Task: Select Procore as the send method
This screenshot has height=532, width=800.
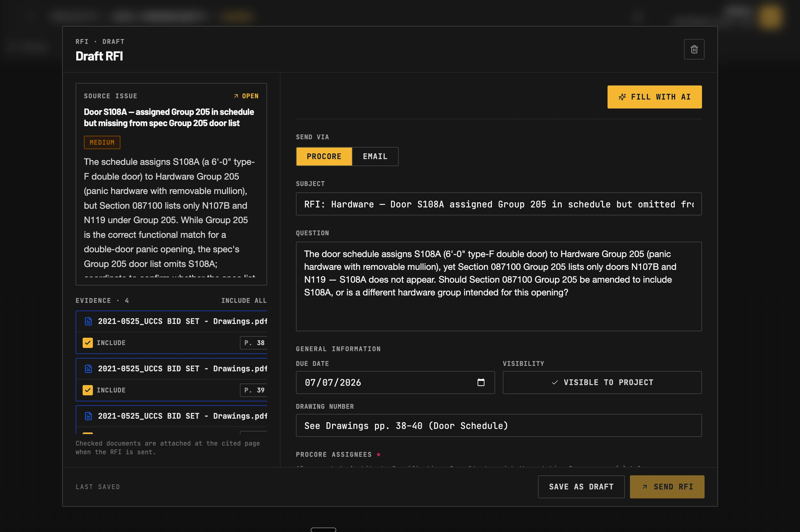Action: point(324,157)
